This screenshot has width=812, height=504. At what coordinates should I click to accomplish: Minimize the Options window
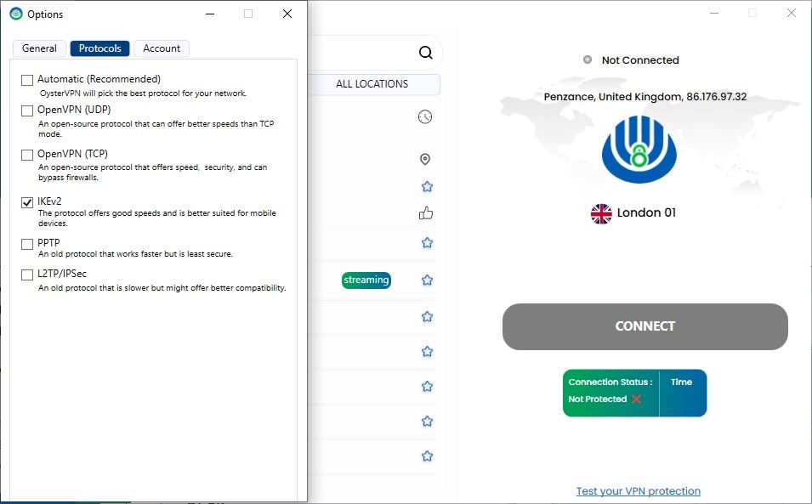210,14
